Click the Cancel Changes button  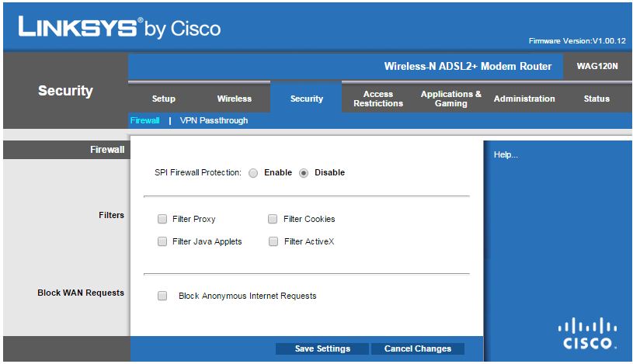point(417,349)
